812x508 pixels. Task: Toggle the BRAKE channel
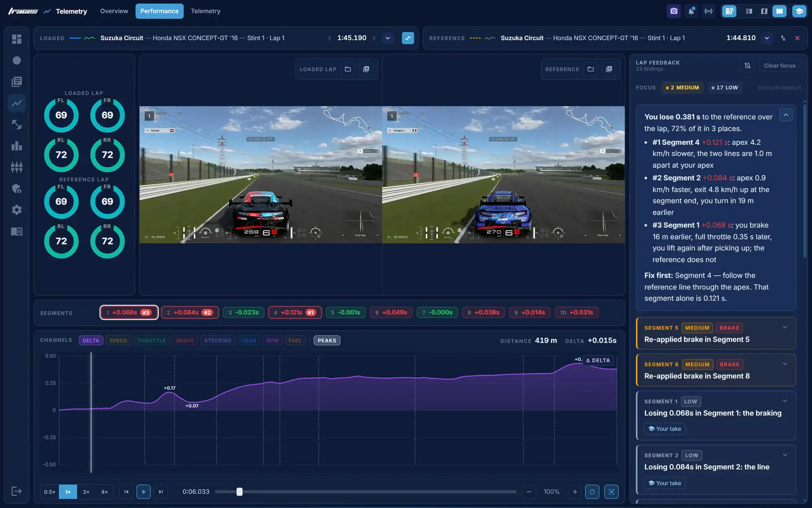185,341
